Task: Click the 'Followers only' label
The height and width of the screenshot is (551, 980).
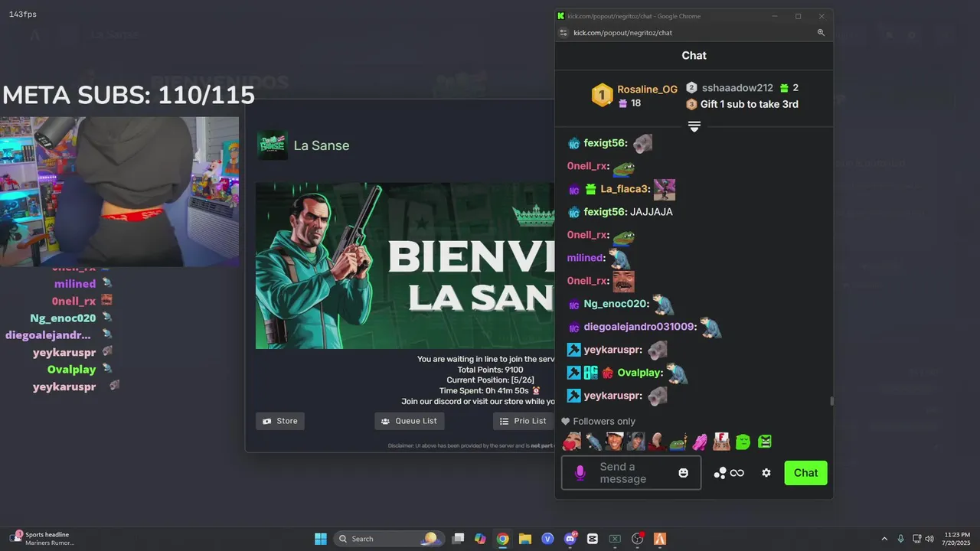Action: (604, 421)
